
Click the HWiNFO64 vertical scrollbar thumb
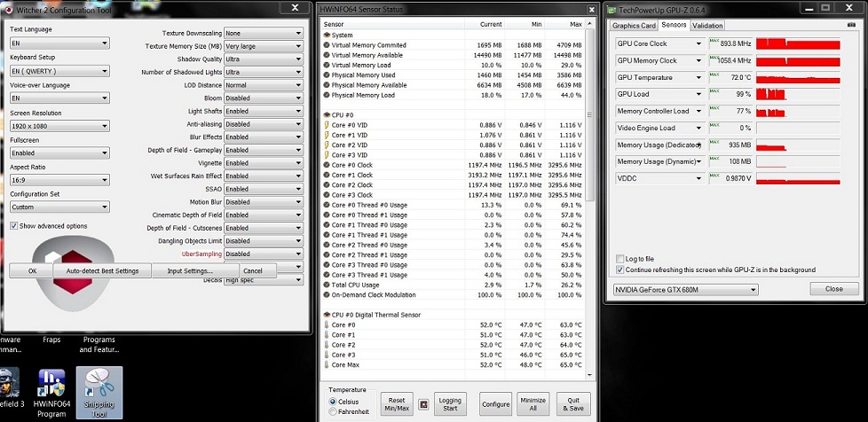click(589, 115)
